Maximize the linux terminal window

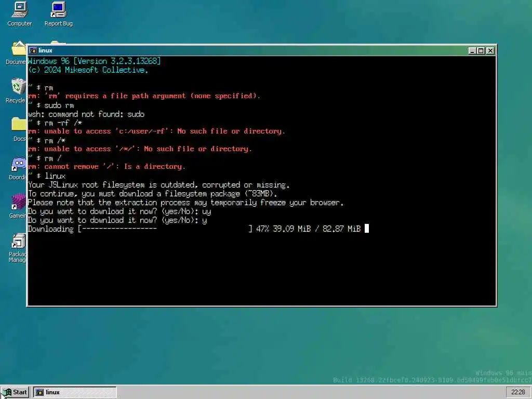click(x=481, y=50)
